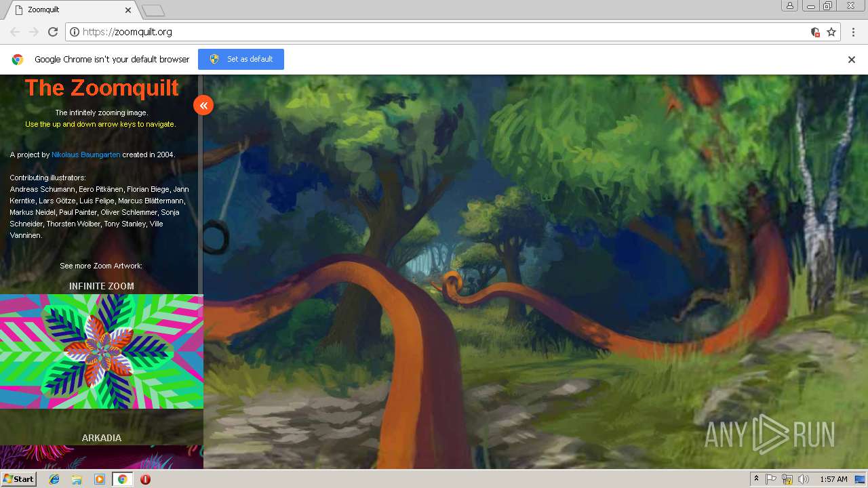View site information icon
Viewport: 868px width, 488px height.
75,32
